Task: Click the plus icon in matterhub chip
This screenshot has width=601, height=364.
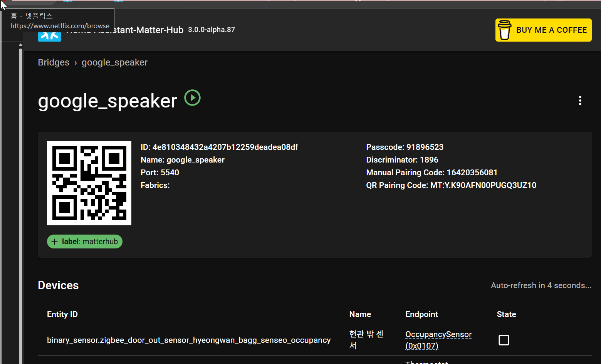Action: coord(55,242)
